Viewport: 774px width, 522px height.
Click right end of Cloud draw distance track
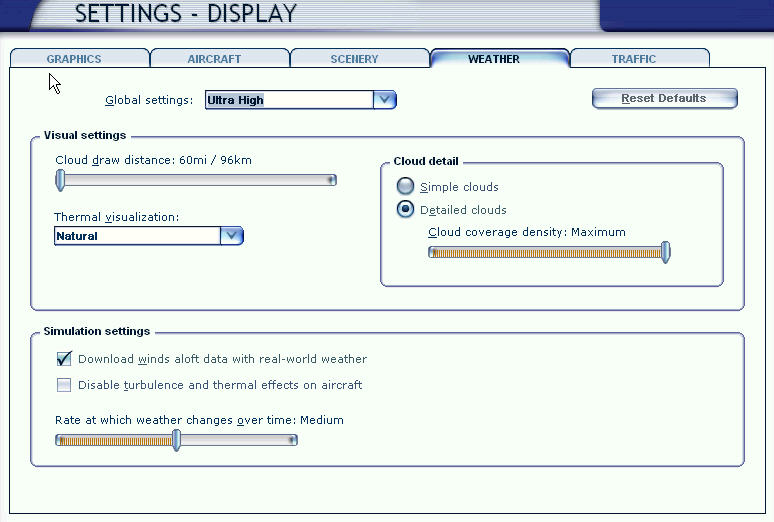[331, 180]
